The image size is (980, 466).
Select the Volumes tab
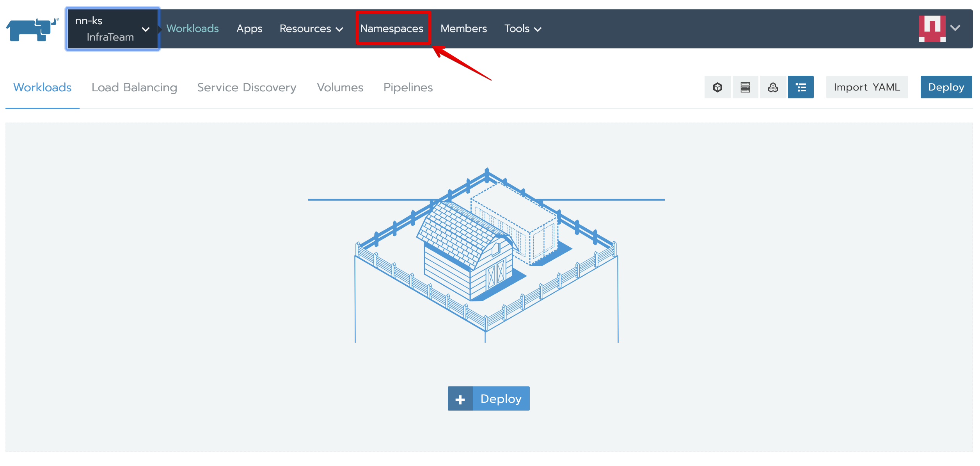pos(340,87)
